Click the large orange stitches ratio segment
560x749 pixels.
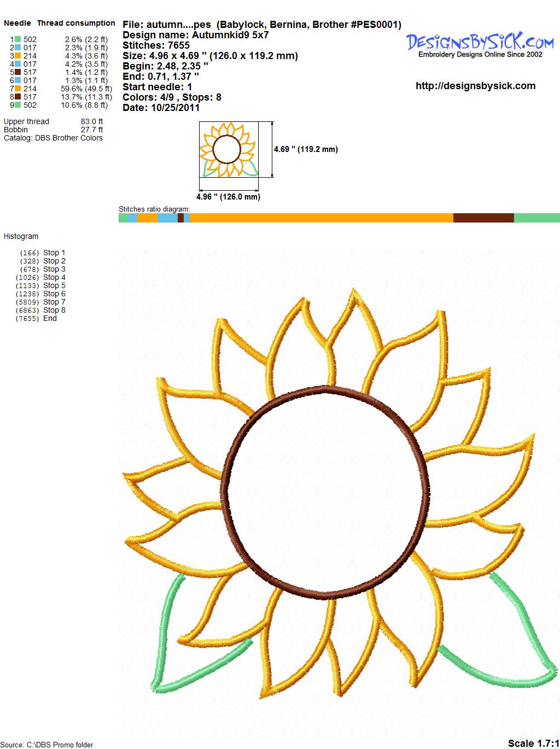click(x=322, y=218)
